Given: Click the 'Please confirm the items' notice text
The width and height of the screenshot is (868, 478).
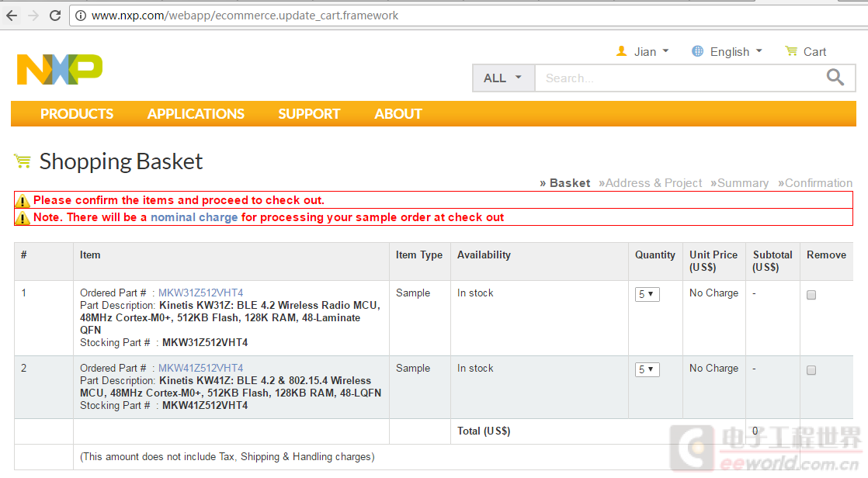Looking at the screenshot, I should coord(179,200).
